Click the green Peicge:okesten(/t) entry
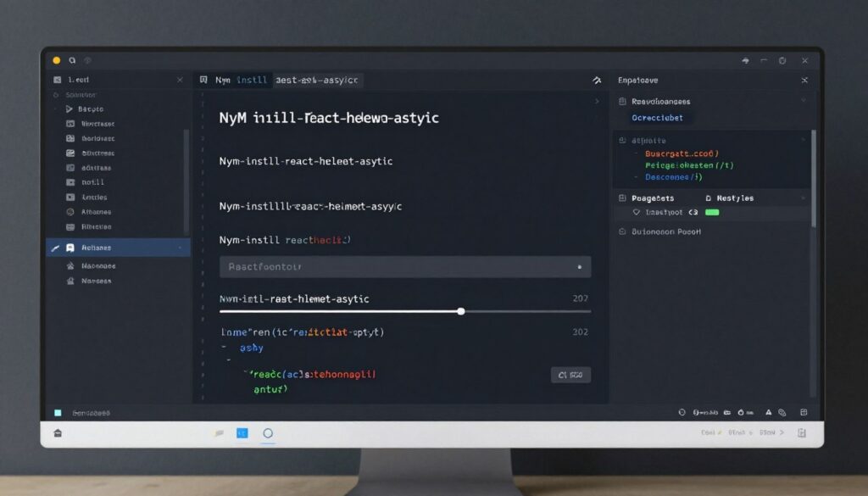 (x=689, y=165)
